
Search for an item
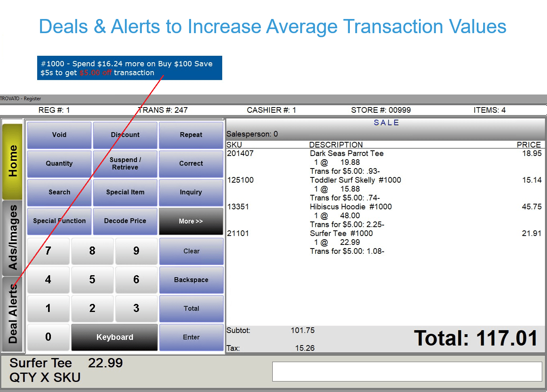click(x=59, y=192)
